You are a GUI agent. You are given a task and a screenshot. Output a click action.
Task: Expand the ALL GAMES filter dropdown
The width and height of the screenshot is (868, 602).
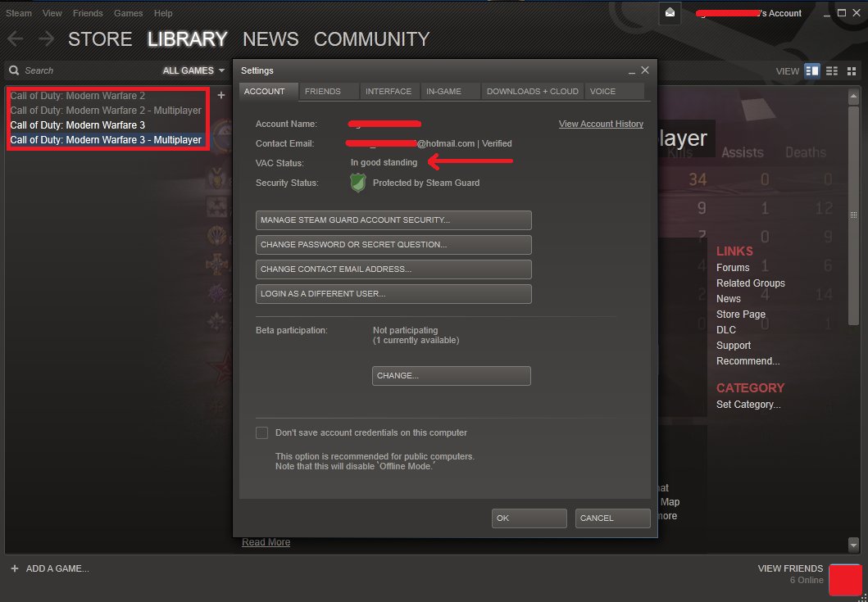coord(193,70)
